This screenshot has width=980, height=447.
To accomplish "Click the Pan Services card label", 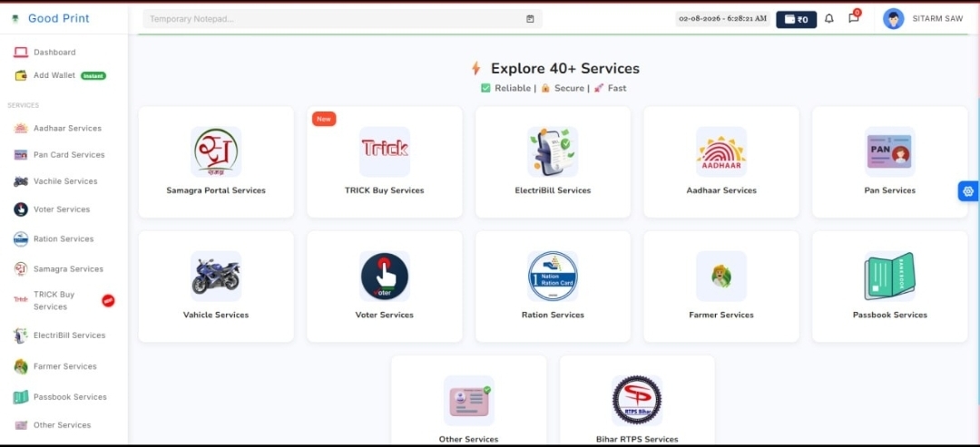I will [889, 190].
